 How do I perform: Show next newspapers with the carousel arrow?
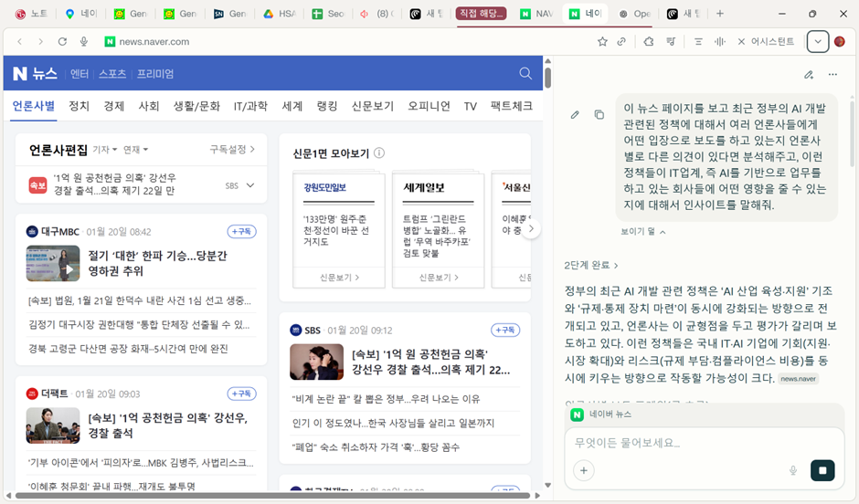(x=531, y=229)
